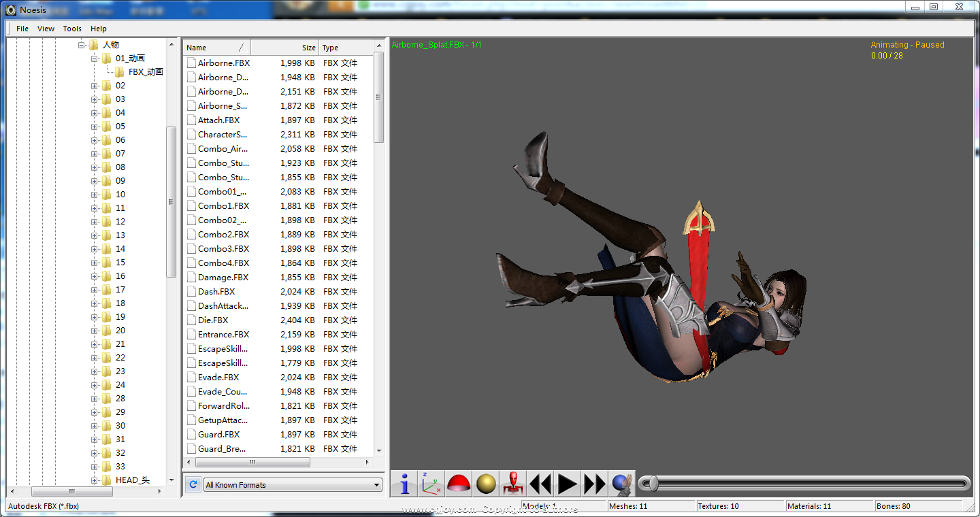Viewport: 980px width, 517px height.
Task: Sort file list by Type column
Action: (346, 48)
